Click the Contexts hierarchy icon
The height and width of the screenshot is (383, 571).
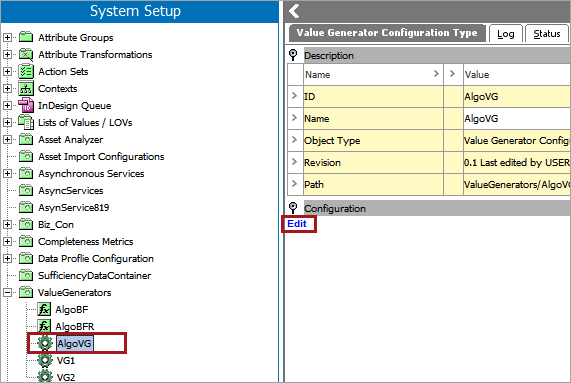[x=26, y=88]
